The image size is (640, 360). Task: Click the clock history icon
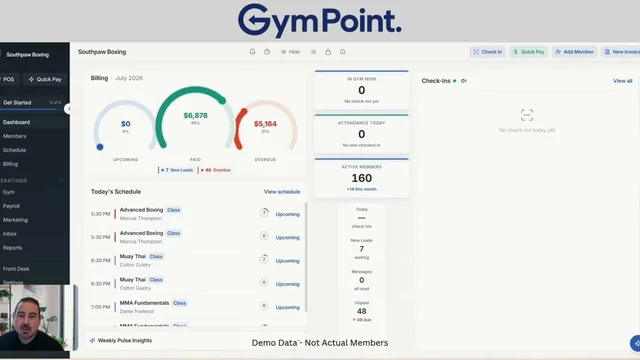point(267,52)
